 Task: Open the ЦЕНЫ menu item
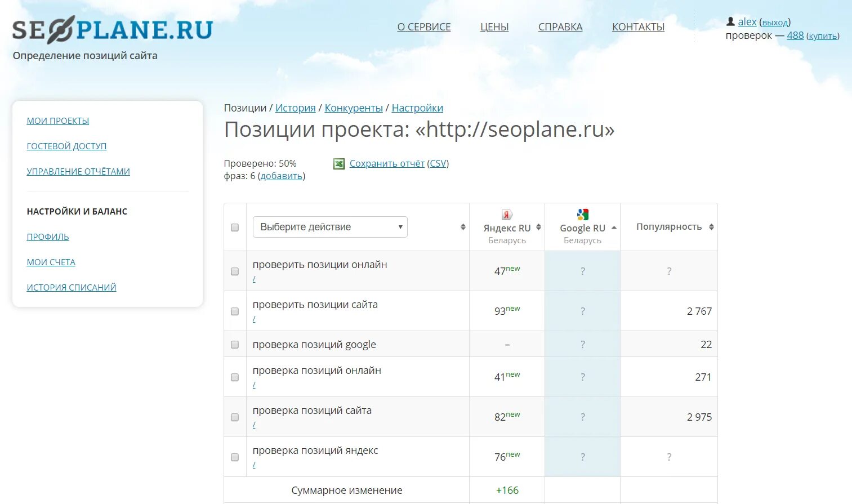tap(494, 27)
